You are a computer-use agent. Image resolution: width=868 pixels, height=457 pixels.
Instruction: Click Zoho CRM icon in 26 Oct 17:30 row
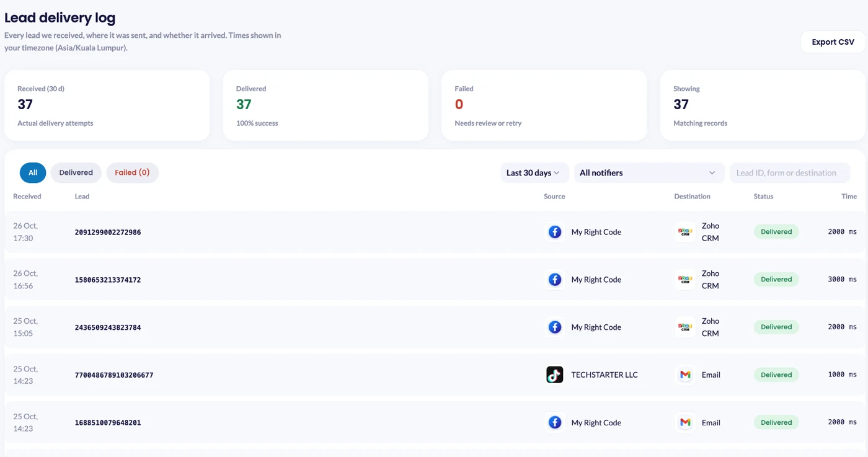[685, 232]
